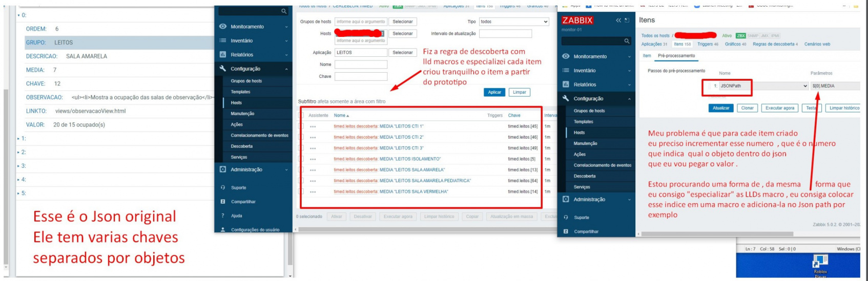Click the Suporte headset icon in right Zabbix sidebar
Viewport: 868px width, 281px height.
click(x=566, y=217)
